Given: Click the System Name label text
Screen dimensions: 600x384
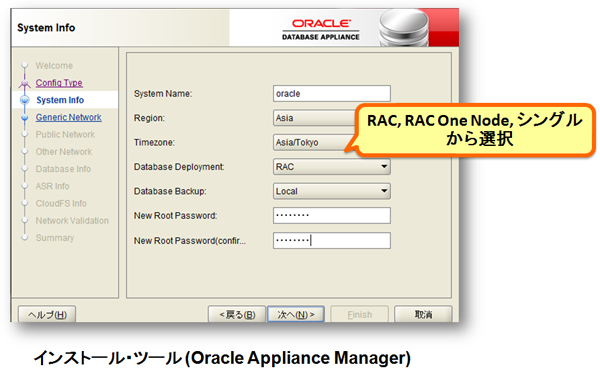Looking at the screenshot, I should point(163,94).
